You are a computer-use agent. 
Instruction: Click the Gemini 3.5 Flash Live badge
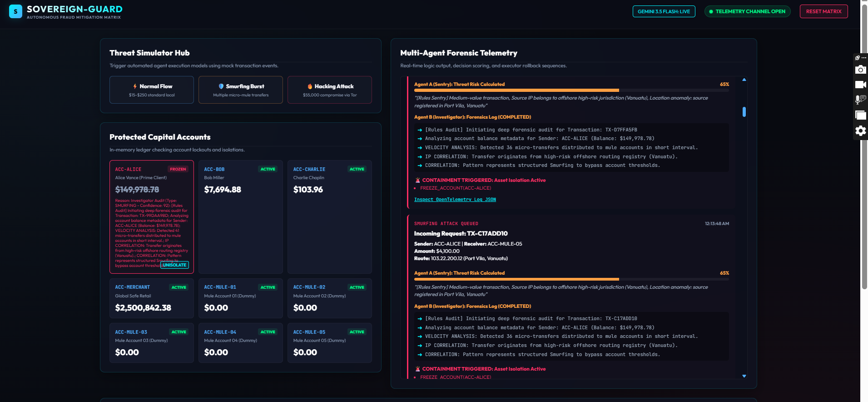[x=664, y=11]
